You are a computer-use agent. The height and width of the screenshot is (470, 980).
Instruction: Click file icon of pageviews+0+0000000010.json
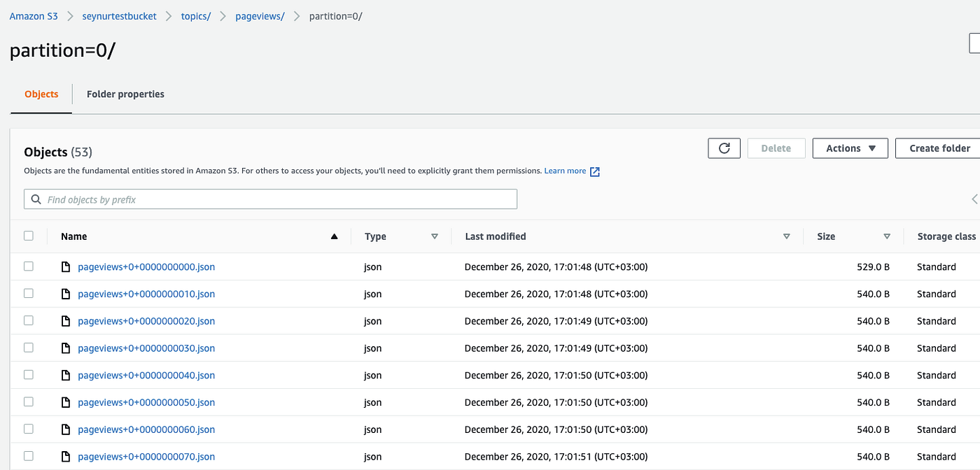(x=66, y=294)
